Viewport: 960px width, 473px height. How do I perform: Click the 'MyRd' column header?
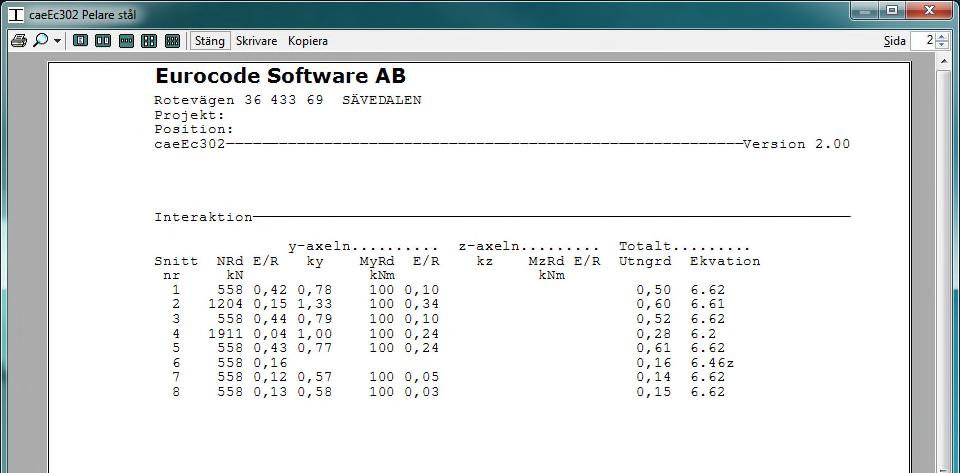(x=377, y=261)
